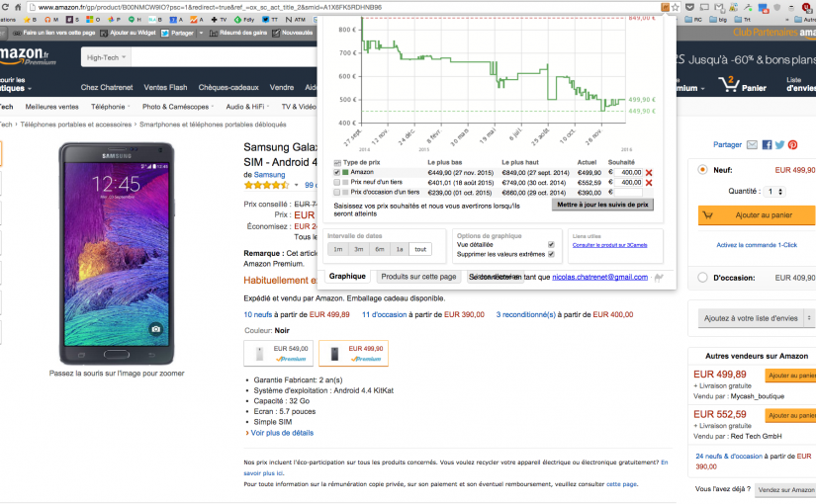Click the empty desired price field for used
The image size is (816, 504).
628,193
